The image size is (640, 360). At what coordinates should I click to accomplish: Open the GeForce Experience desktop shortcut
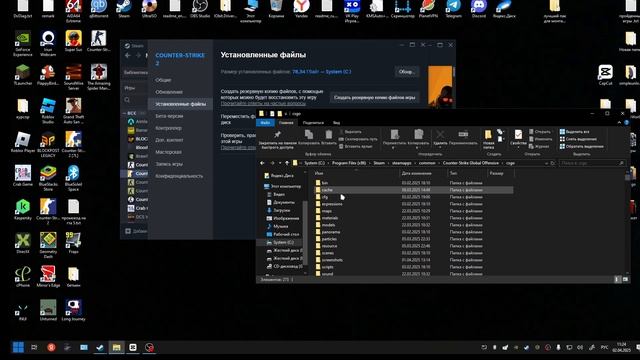(x=23, y=43)
